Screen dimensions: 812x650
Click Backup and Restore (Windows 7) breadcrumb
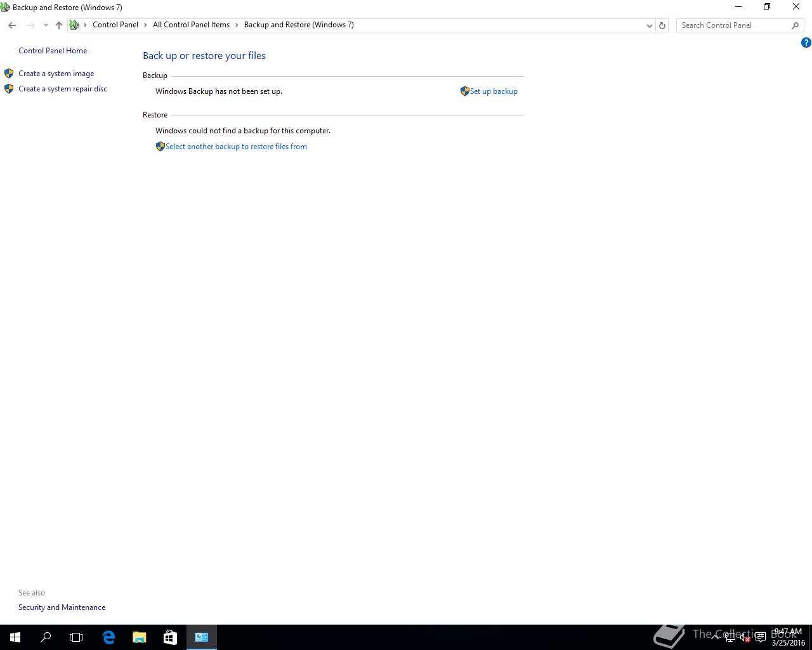299,25
